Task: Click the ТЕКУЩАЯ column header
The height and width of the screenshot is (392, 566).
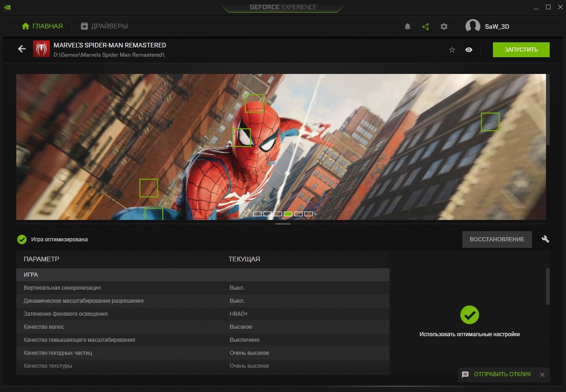Action: (244, 259)
